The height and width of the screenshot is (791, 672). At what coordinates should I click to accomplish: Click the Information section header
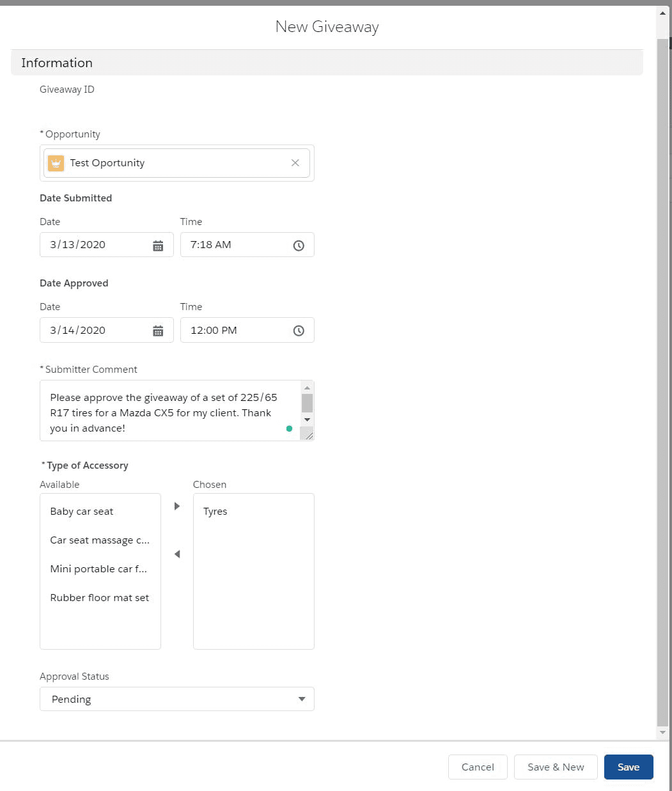point(327,63)
